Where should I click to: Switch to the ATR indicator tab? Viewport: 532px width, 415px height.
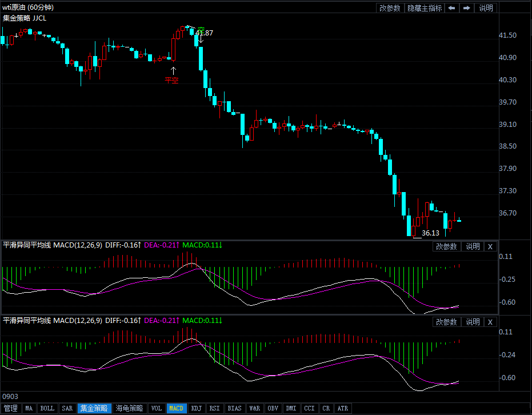[342, 408]
